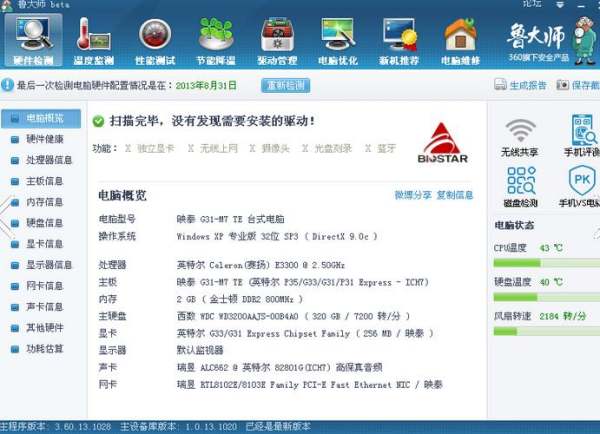Click the 生成报告 generate report icon
Screen dimensions: 600x434
(x=500, y=85)
